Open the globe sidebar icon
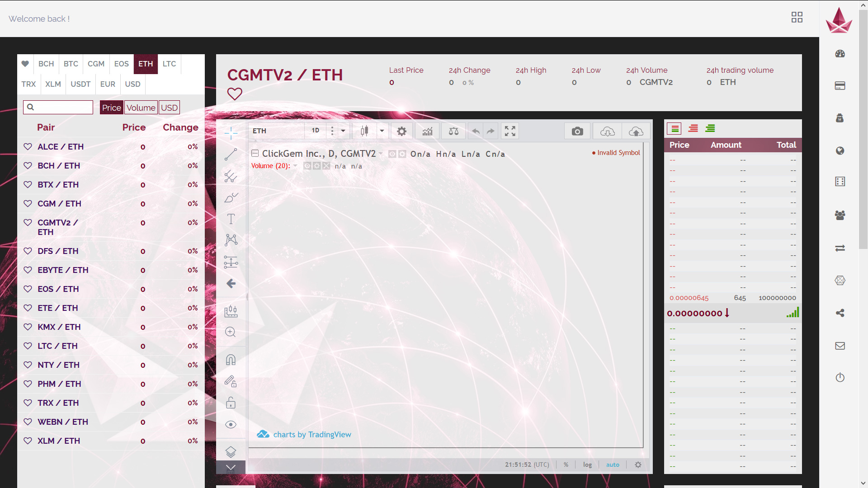 [x=840, y=151]
